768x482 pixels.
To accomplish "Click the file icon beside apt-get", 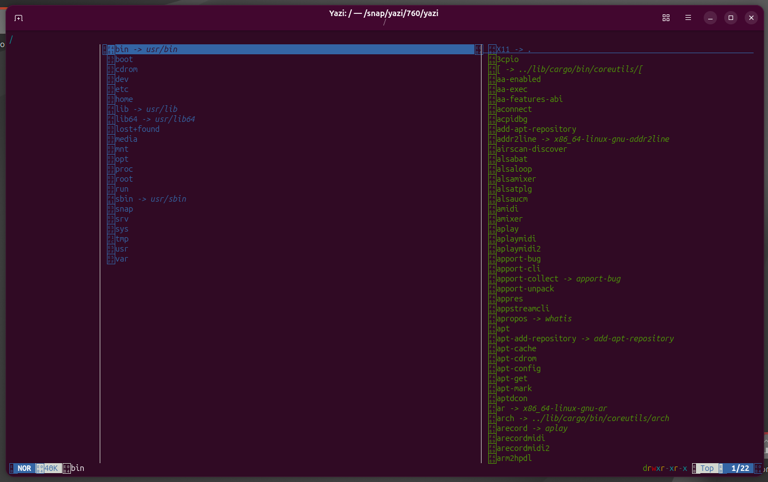I will 493,379.
